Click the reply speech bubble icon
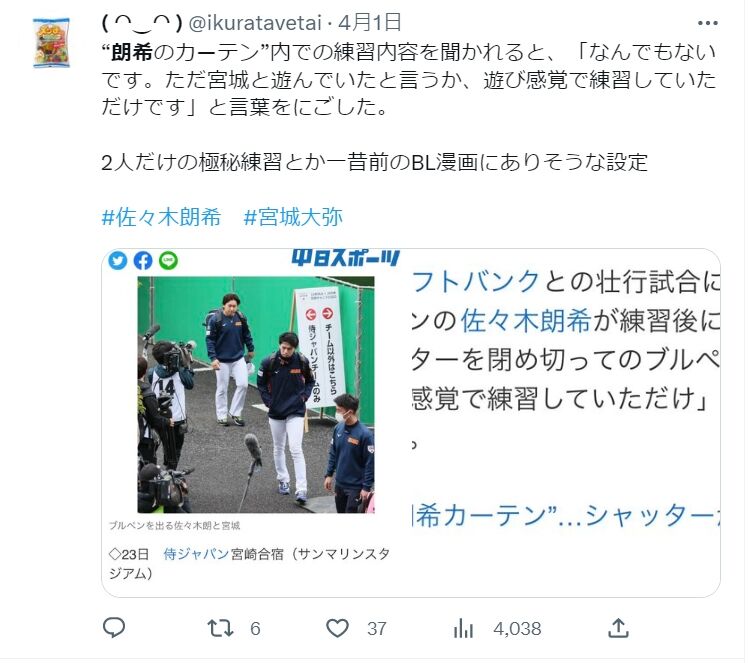 pyautogui.click(x=114, y=628)
